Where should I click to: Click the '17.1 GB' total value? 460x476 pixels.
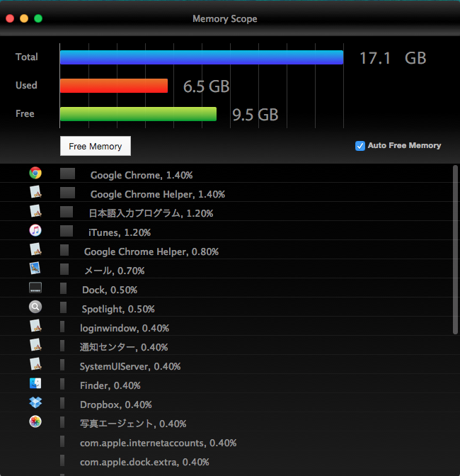pos(393,58)
